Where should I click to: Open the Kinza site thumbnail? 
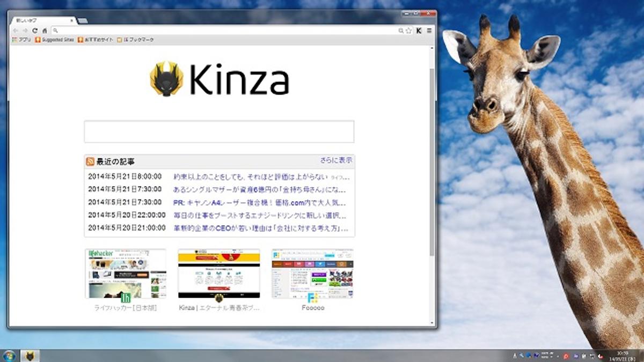[x=219, y=274]
